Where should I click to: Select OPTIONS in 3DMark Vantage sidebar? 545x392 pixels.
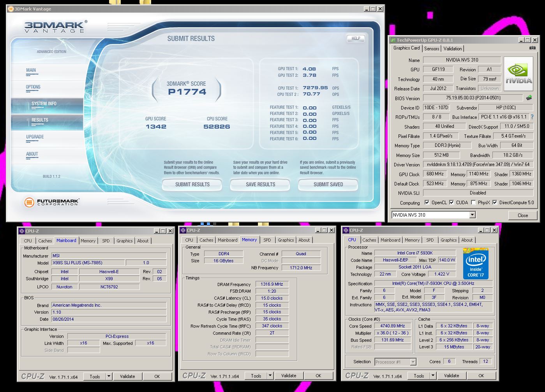33,87
